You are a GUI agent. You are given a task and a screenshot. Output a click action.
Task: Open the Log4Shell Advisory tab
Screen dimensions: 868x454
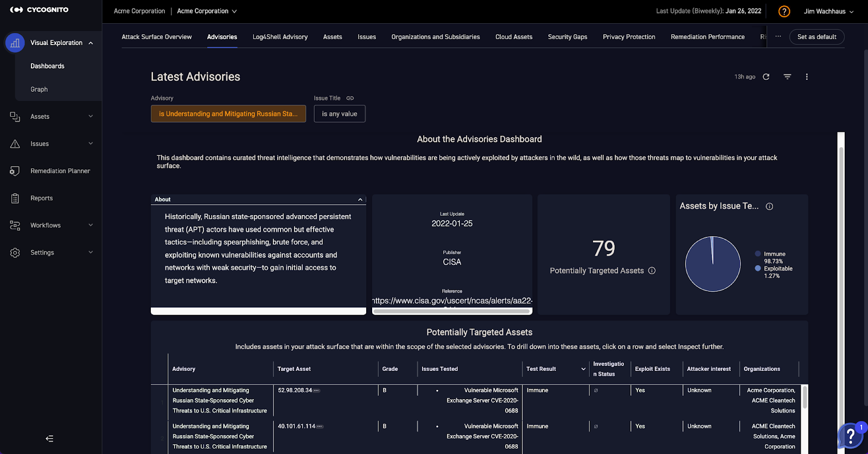click(x=280, y=37)
